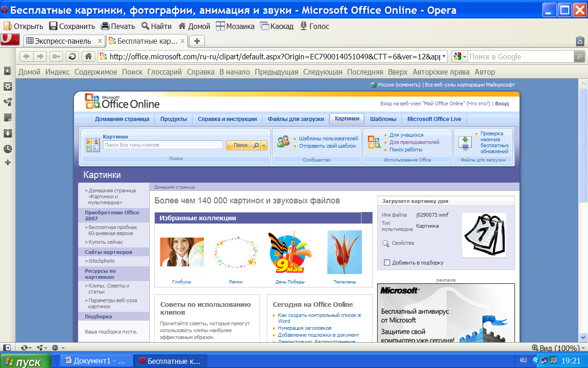This screenshot has height=368, width=588.
Task: Open the Для учащихся link
Action: pyautogui.click(x=407, y=135)
